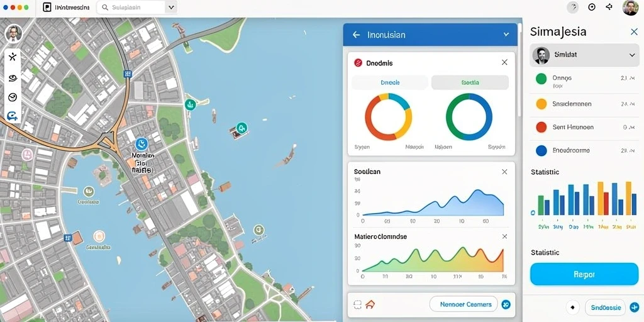Switch to the Dnecle tab
644x322 pixels.
click(390, 82)
